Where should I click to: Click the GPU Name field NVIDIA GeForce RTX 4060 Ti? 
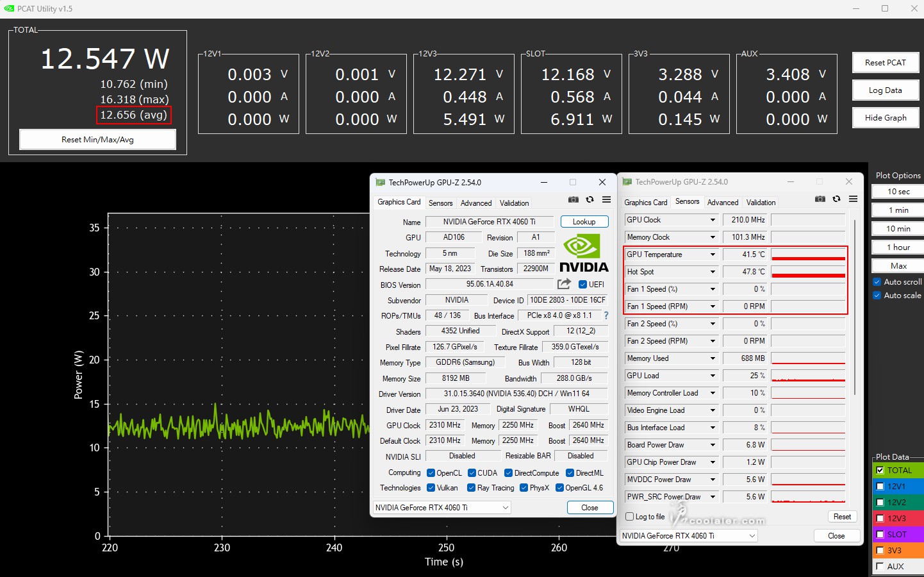coord(489,222)
